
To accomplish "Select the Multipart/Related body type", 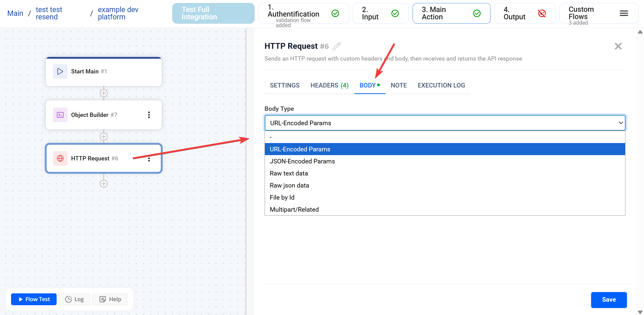I will pyautogui.click(x=294, y=209).
